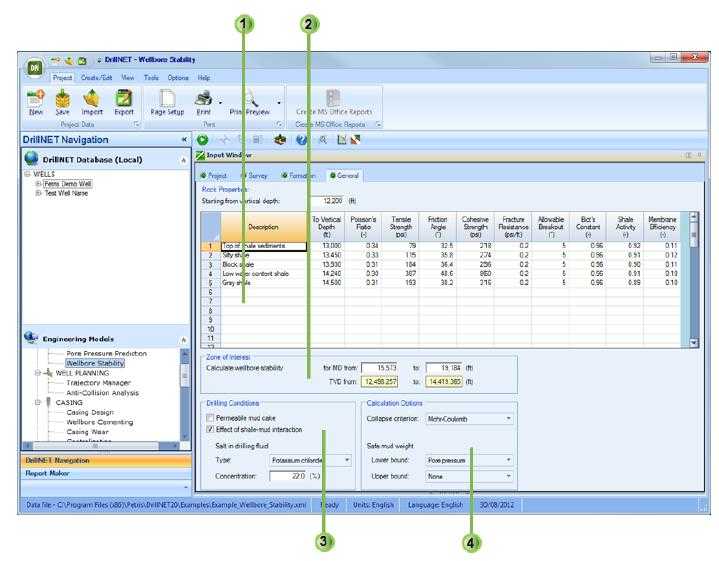
Task: Switch to the General input tab
Action: (344, 175)
